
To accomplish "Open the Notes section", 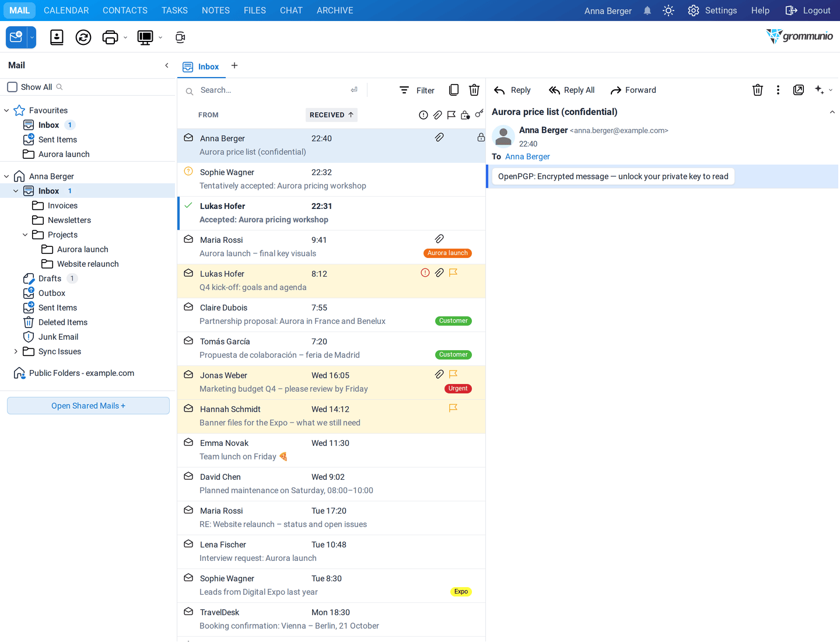I will [216, 11].
